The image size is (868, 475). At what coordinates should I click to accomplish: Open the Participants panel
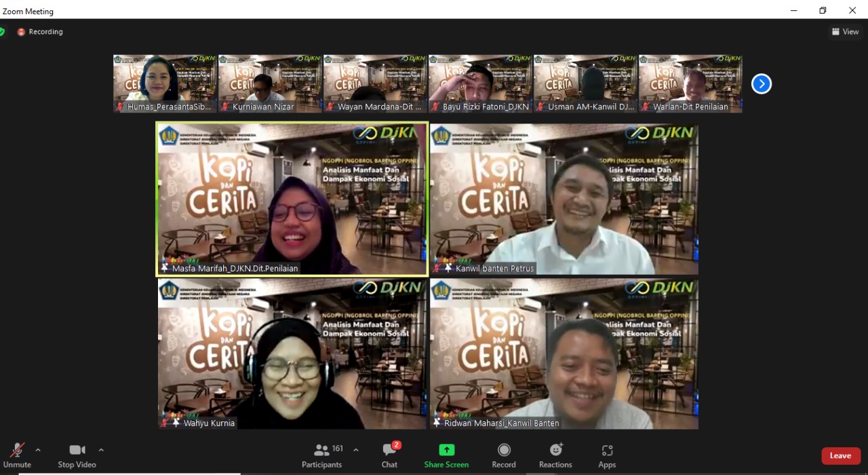point(322,455)
